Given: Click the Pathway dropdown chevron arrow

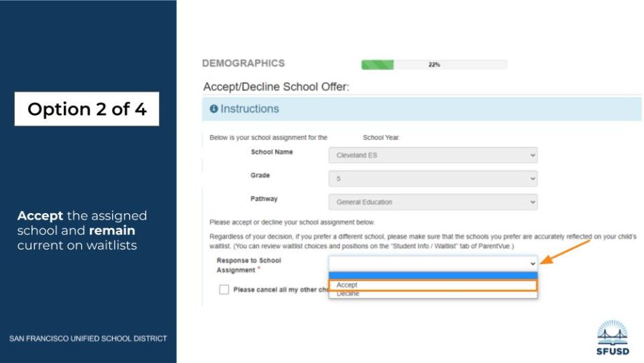Looking at the screenshot, I should coord(533,203).
